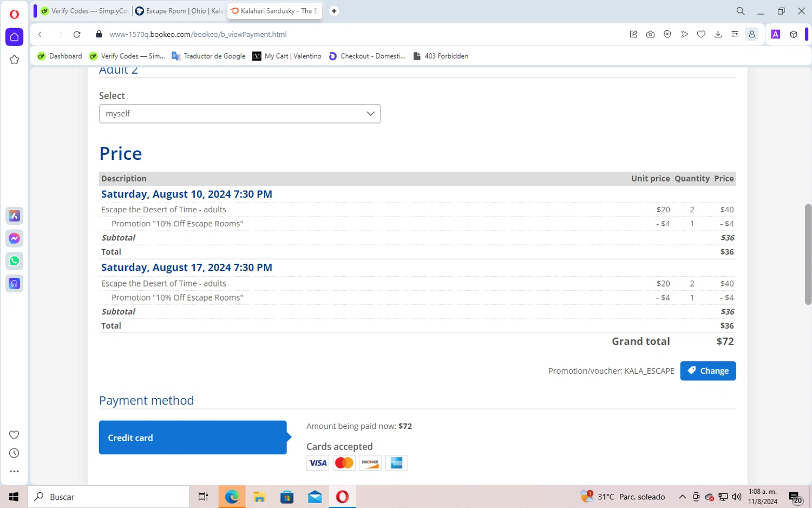This screenshot has height=508, width=812.
Task: Open the taskbar weather widget
Action: pos(623,497)
